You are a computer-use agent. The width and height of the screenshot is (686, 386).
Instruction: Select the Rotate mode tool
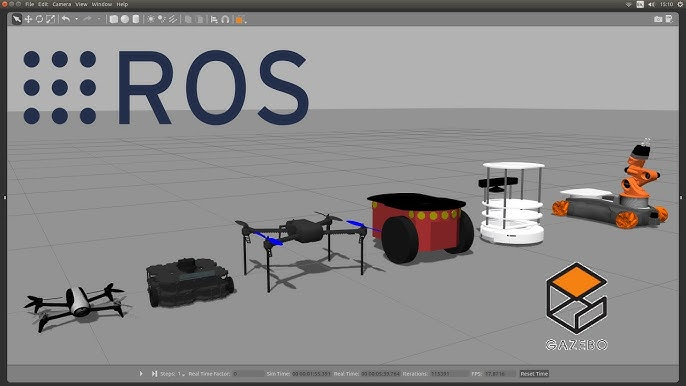click(x=39, y=19)
